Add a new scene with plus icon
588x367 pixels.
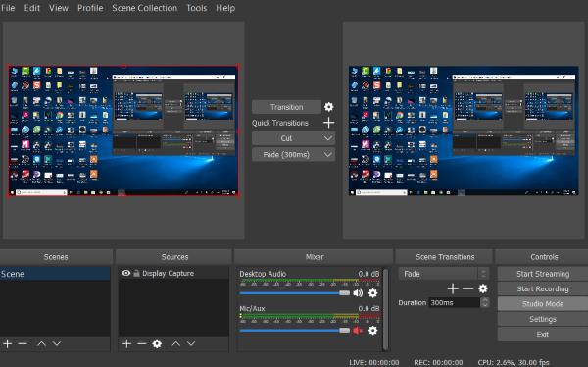(x=8, y=343)
